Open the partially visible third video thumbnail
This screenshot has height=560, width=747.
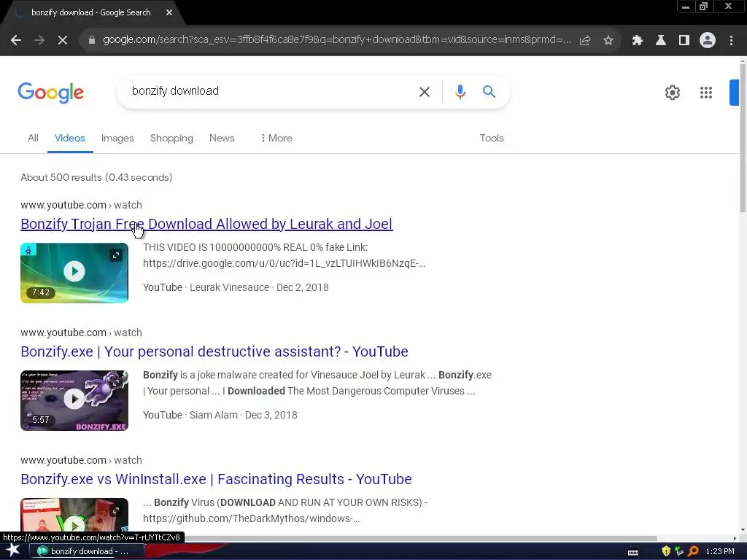point(74,514)
